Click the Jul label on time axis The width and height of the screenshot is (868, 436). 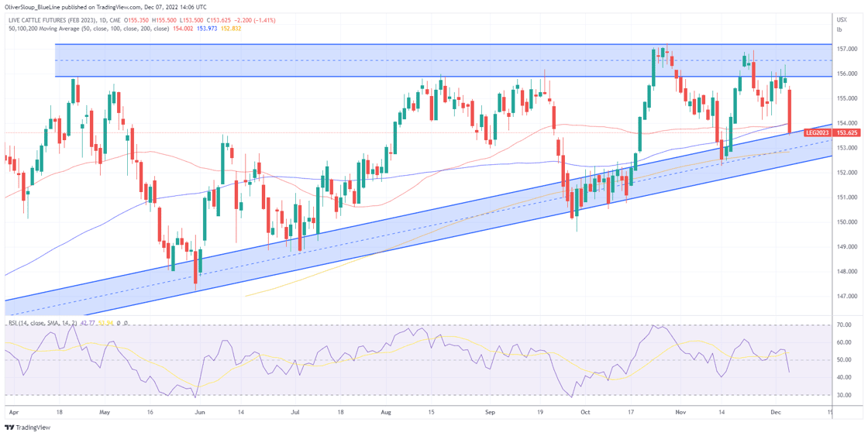[x=295, y=413]
